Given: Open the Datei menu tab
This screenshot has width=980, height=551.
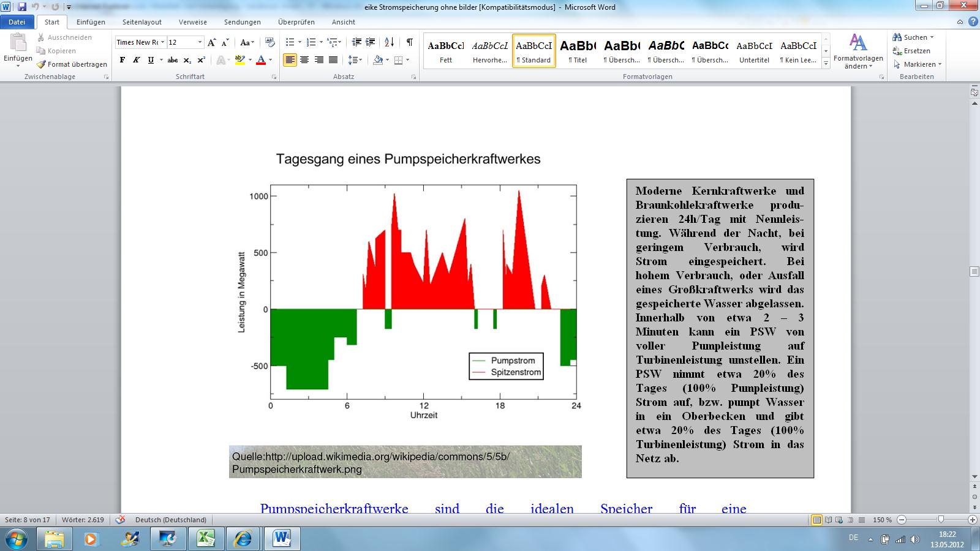Looking at the screenshot, I should (17, 22).
